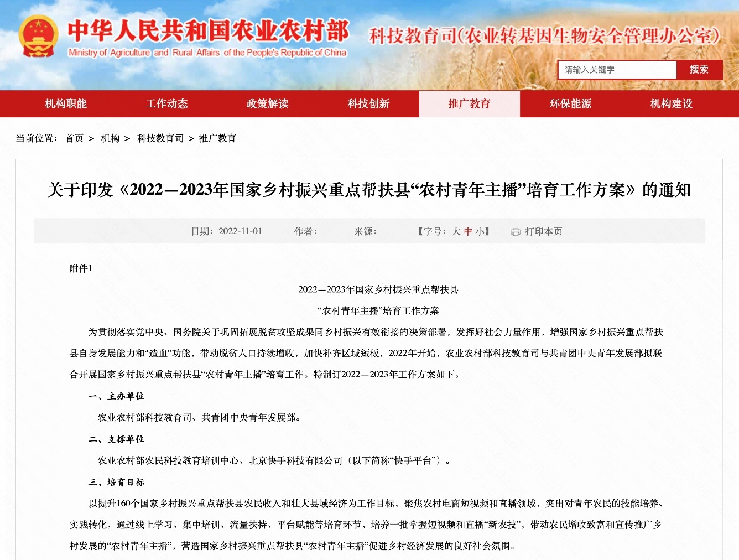739x560 pixels.
Task: Navigate to 机构建设 in the navbar
Action: pos(671,104)
